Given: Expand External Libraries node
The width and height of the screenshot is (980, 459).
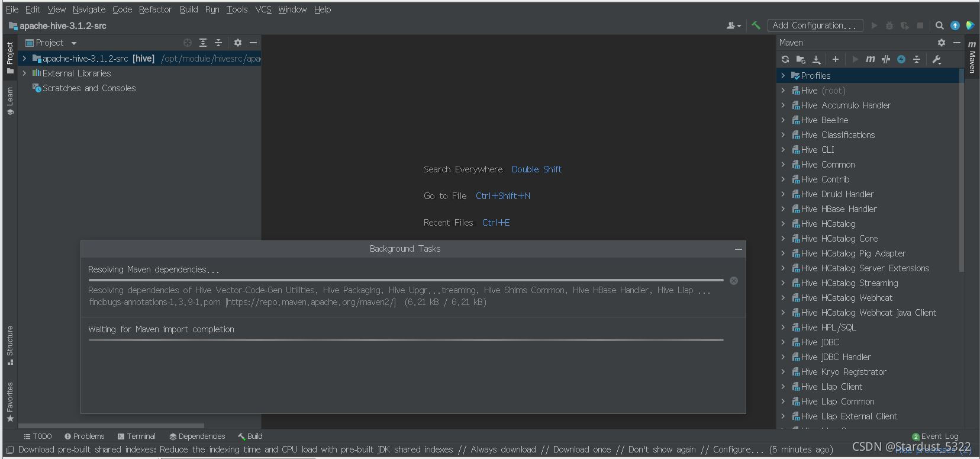Looking at the screenshot, I should tap(24, 73).
